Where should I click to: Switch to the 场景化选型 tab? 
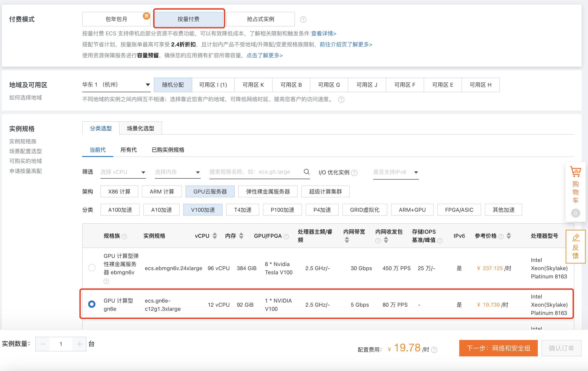[x=140, y=128]
